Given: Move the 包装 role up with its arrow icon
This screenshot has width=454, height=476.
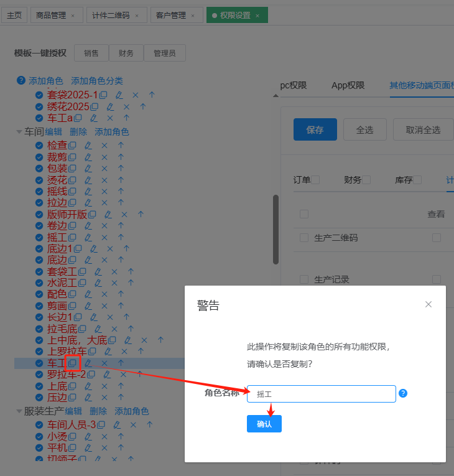Looking at the screenshot, I should pyautogui.click(x=121, y=168).
